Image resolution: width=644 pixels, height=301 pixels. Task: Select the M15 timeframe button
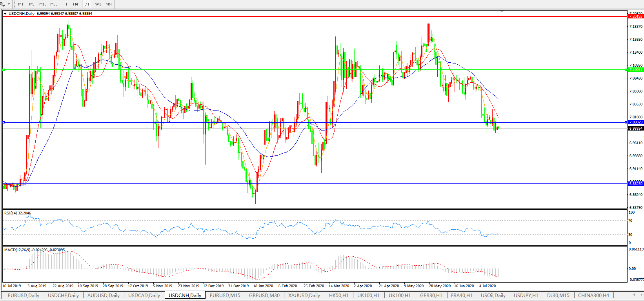pos(43,4)
